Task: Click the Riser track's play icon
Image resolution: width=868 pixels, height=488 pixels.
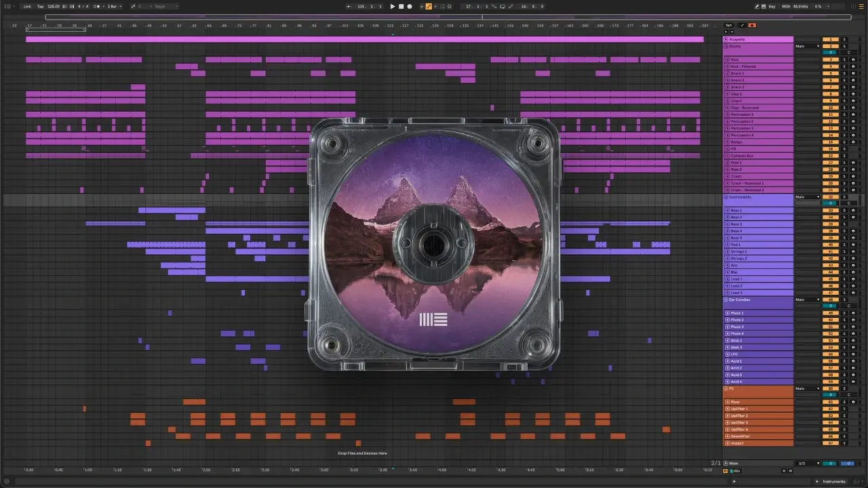Action: tap(728, 402)
